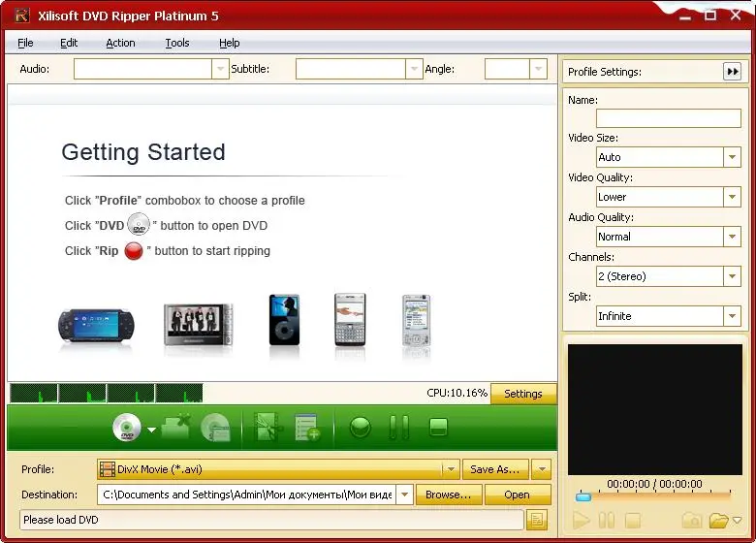
Task: Click the profile Name input field
Action: [x=668, y=118]
